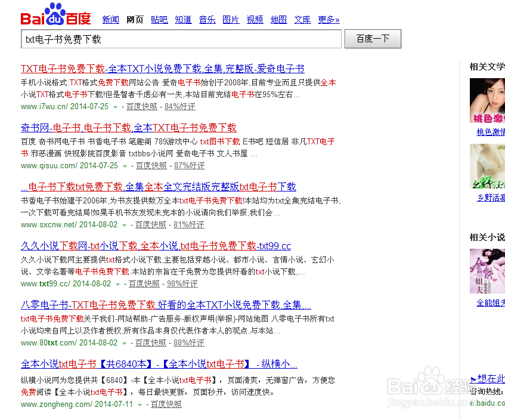The width and height of the screenshot is (505, 420).
Task: Open the 贴吧 forum section
Action: 159,20
